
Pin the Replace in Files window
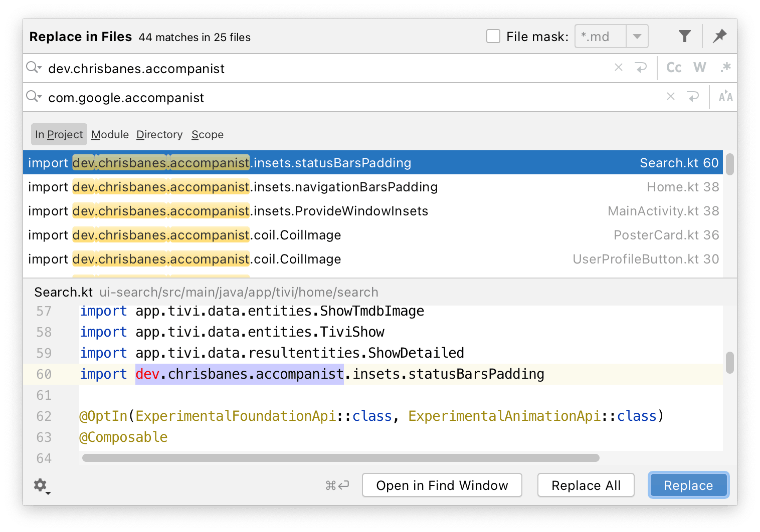719,36
